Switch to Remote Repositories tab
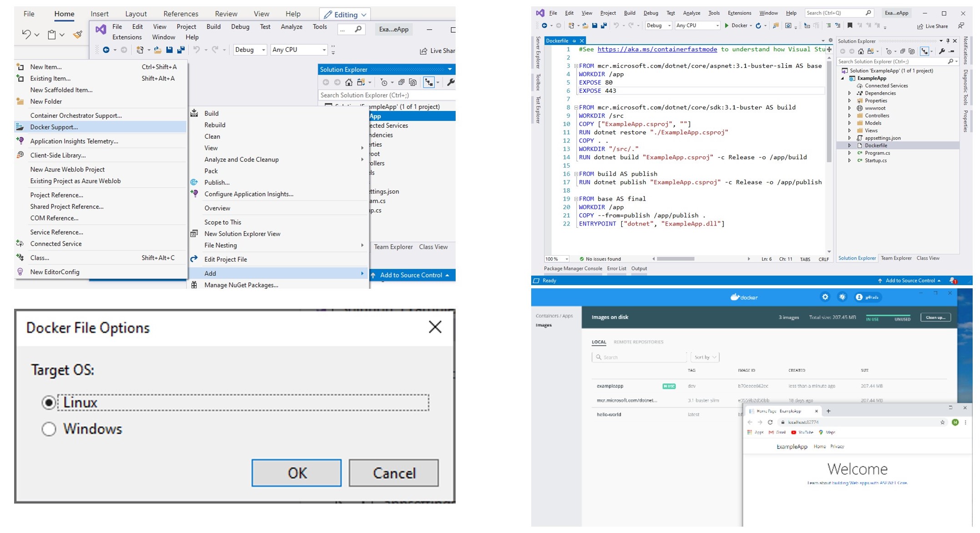This screenshot has width=980, height=533. click(638, 342)
